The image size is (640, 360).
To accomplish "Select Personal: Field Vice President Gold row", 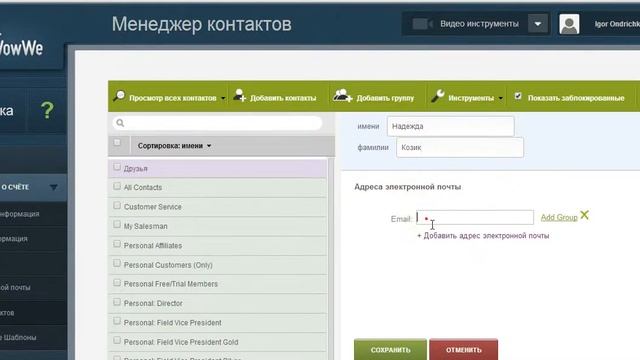I will tap(218, 342).
